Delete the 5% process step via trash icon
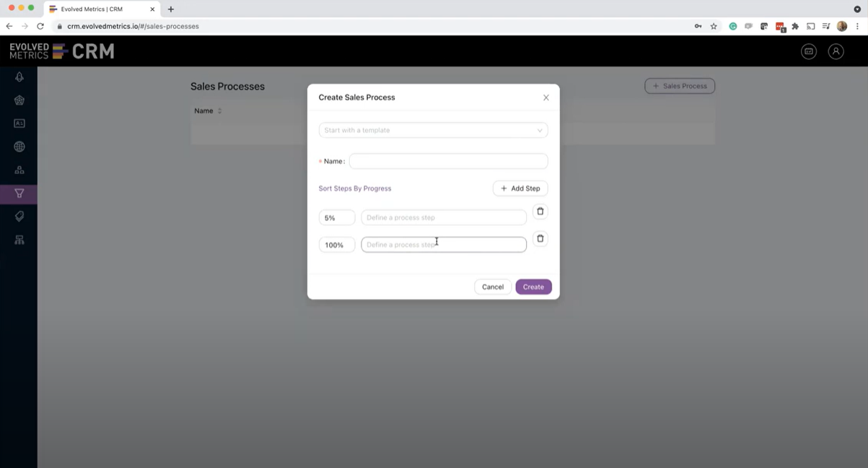Viewport: 868px width, 468px height. click(540, 211)
